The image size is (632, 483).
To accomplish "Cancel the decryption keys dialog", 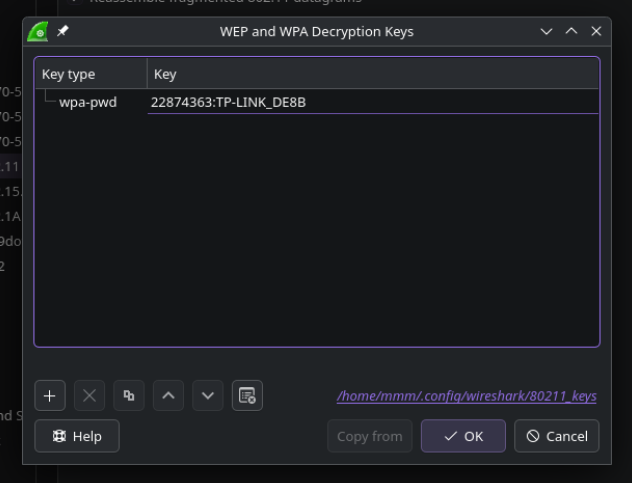I will coord(556,436).
